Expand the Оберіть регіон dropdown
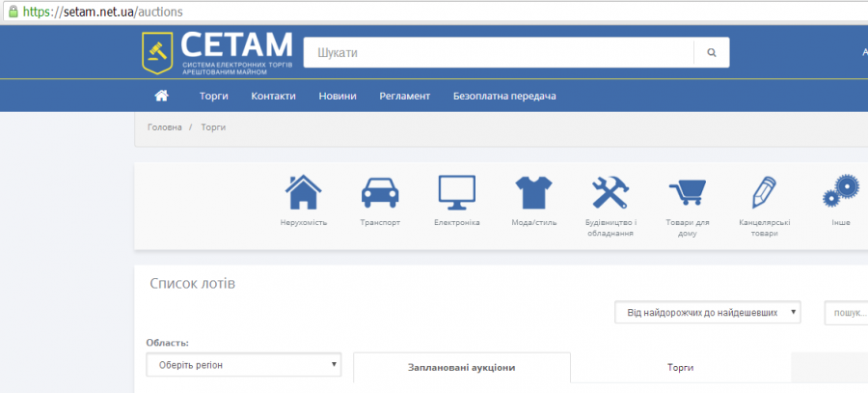The width and height of the screenshot is (868, 393). point(243,365)
